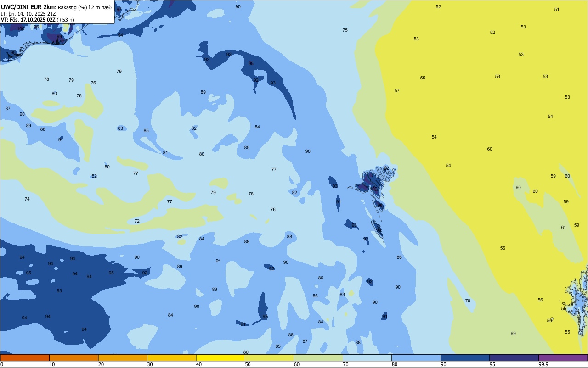Click the '10' legend tick label

[x=52, y=364]
